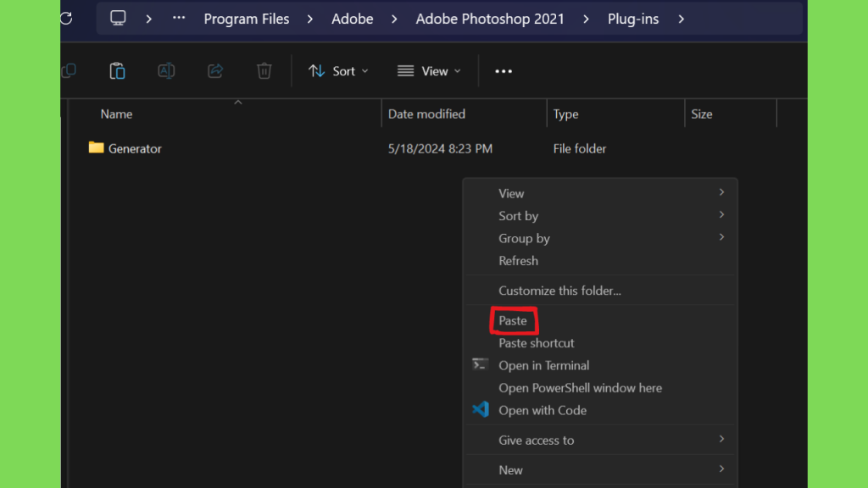Image resolution: width=868 pixels, height=488 pixels.
Task: Select Paste from the context menu
Action: [x=600, y=320]
